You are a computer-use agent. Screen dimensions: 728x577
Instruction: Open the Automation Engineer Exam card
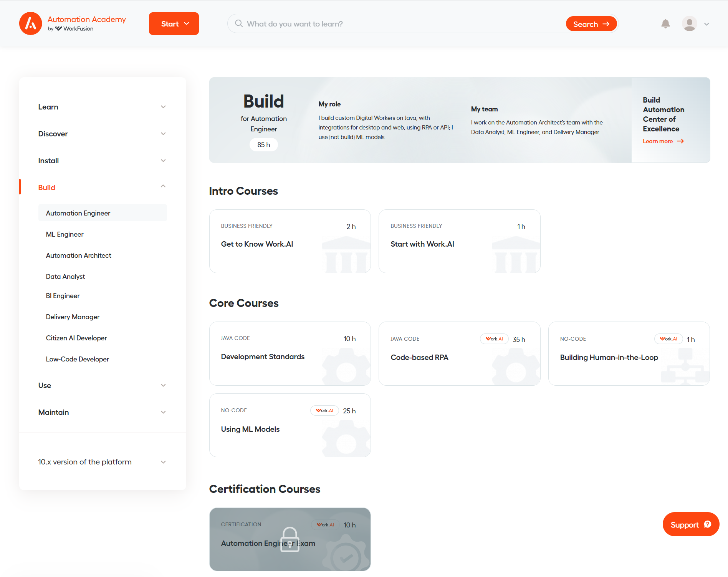(290, 539)
